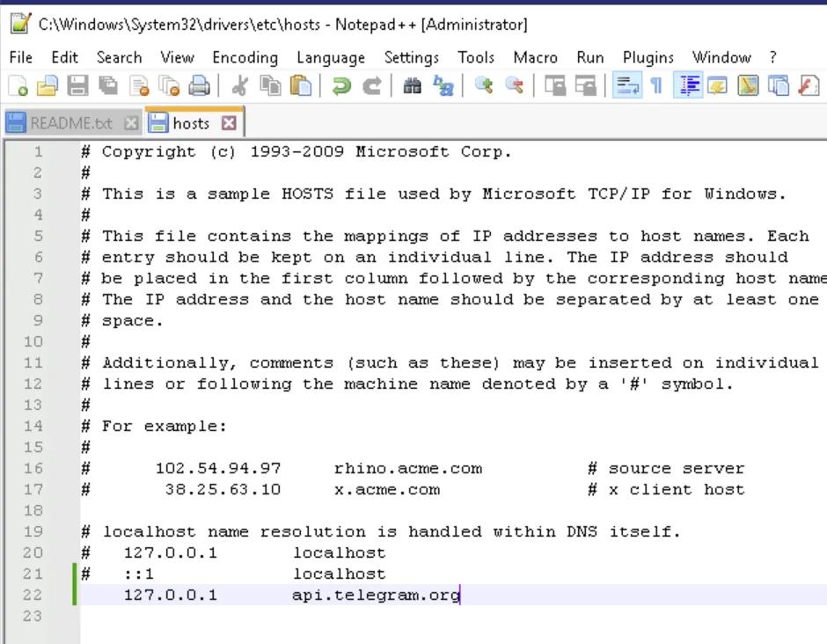Open the Plugins menu

pos(648,57)
